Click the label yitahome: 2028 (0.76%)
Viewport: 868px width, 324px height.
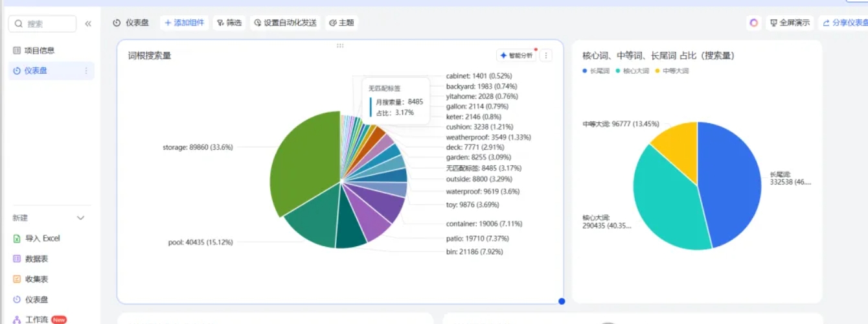click(482, 97)
